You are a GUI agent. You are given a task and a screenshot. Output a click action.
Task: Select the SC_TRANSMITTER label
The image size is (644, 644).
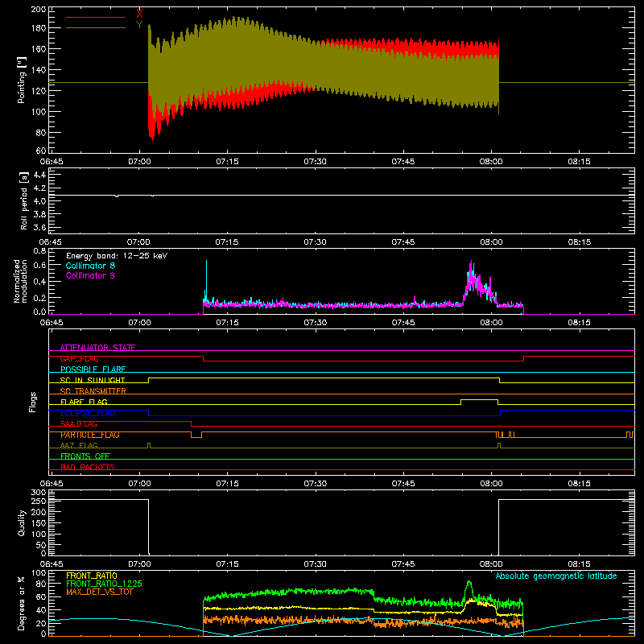[93, 391]
